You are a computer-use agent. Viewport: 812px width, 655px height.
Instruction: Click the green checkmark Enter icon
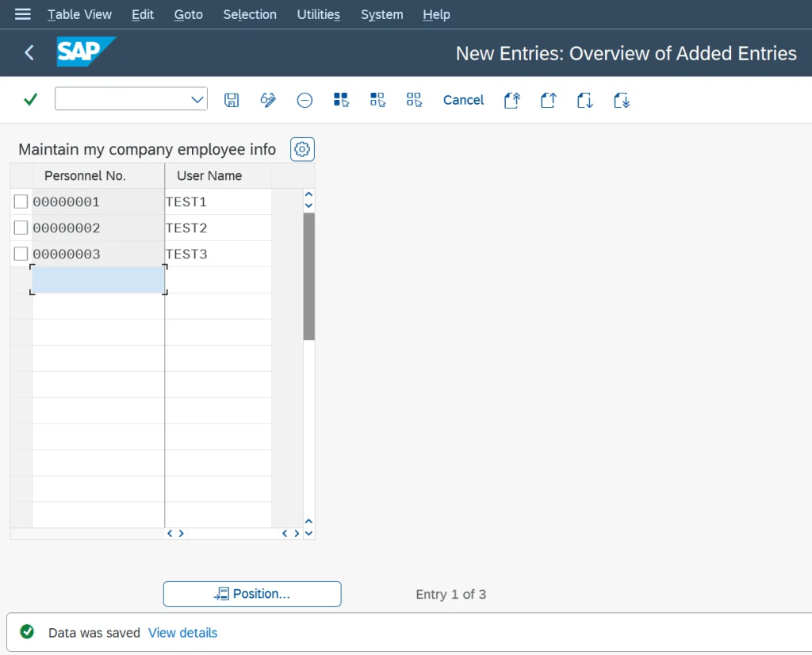coord(30,100)
